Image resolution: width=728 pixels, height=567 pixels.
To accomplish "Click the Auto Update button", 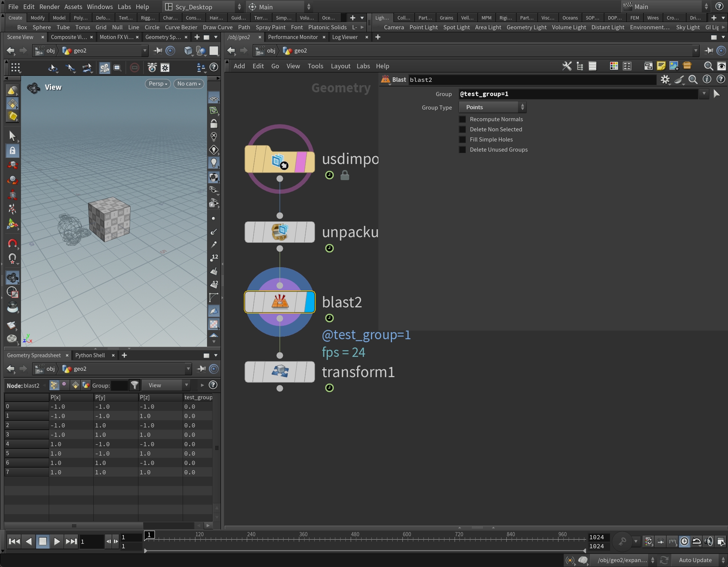I will tap(695, 560).
